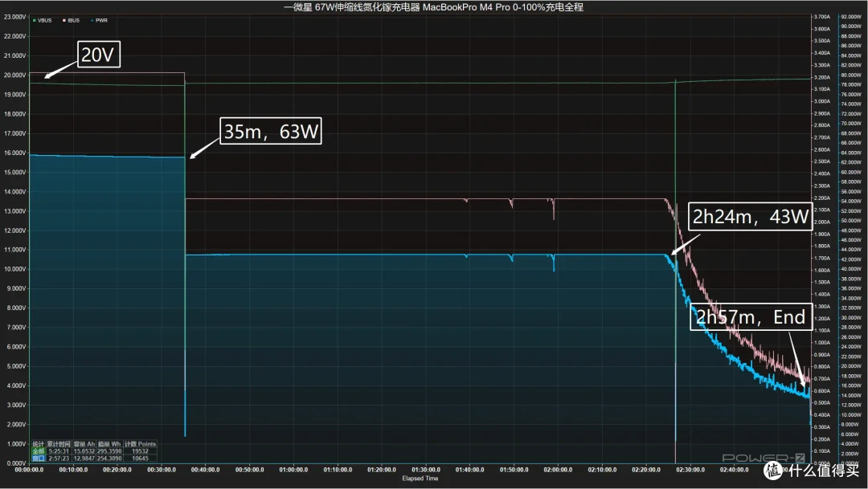This screenshot has height=489, width=868.
Task: Click the 3.700A current axis label
Action: pos(822,17)
